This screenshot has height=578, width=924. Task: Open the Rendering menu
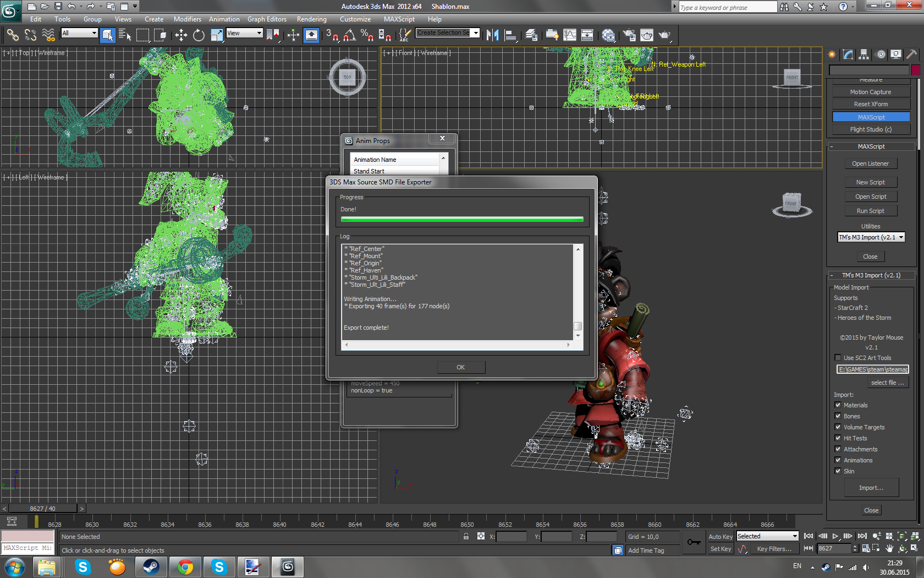pos(311,19)
